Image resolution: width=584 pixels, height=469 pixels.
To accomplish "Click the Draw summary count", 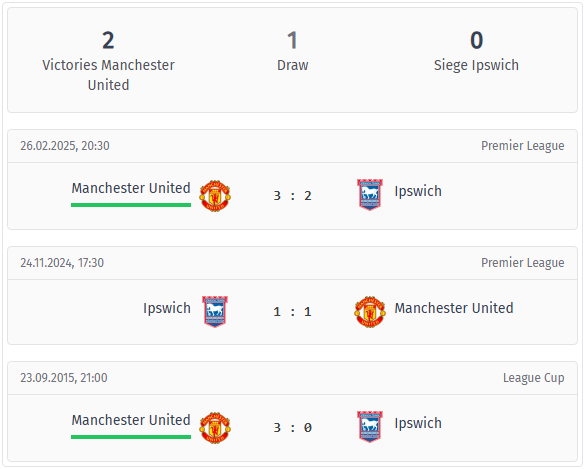I will tap(292, 40).
